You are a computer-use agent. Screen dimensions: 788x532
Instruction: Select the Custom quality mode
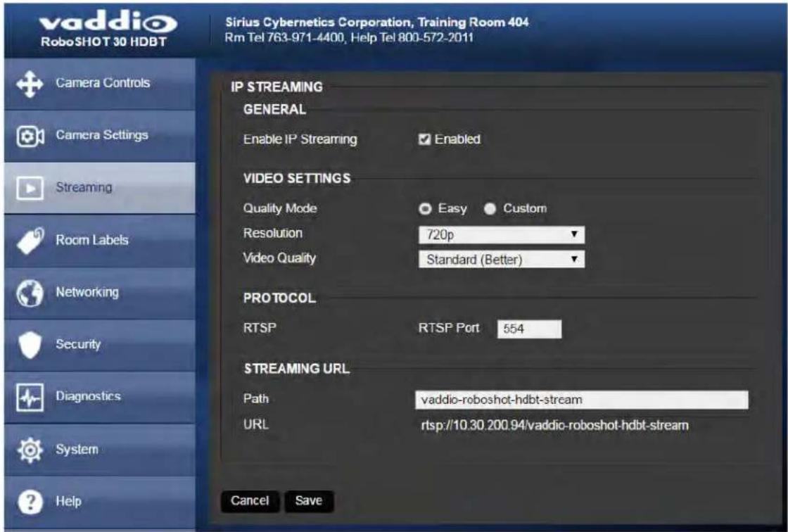coord(490,209)
